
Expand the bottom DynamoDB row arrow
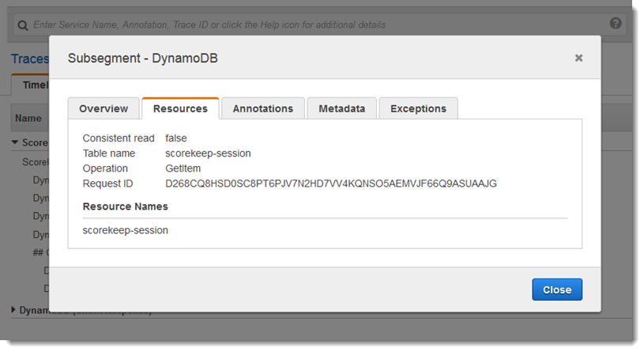coord(13,310)
